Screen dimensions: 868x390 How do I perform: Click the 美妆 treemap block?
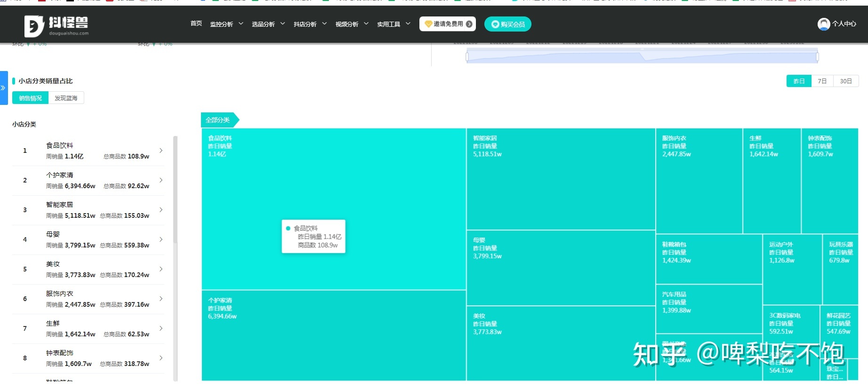click(x=561, y=343)
